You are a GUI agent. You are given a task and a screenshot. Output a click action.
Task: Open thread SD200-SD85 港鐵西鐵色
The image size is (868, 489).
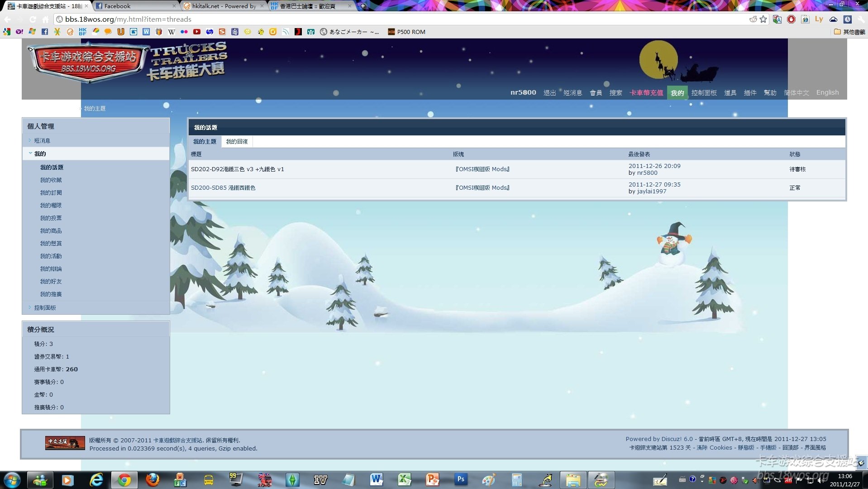click(x=223, y=188)
